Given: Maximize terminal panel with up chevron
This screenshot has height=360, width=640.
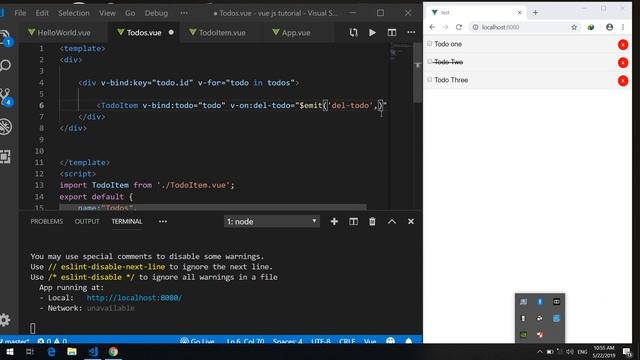Looking at the screenshot, I should click(x=392, y=221).
